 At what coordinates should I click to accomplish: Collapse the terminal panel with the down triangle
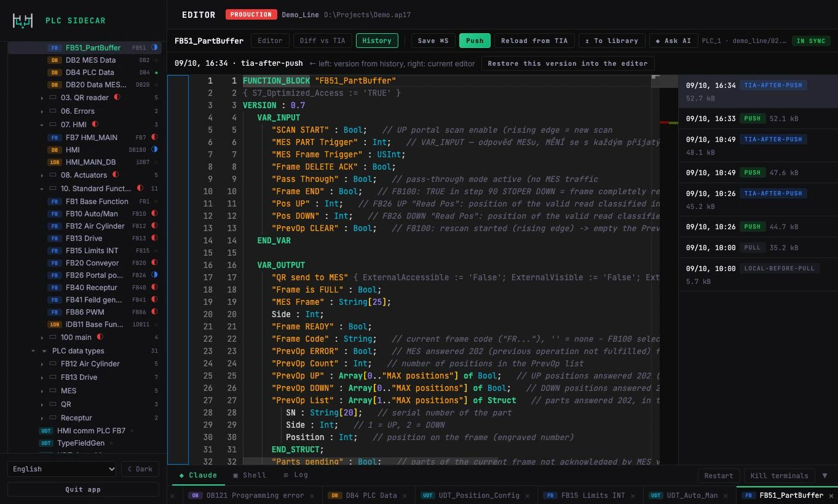point(824,475)
